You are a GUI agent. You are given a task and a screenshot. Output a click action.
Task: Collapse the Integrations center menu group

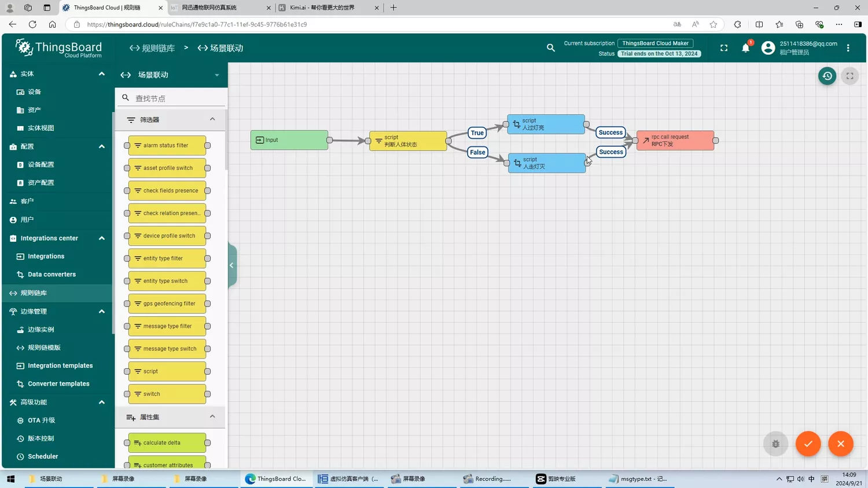pos(102,238)
